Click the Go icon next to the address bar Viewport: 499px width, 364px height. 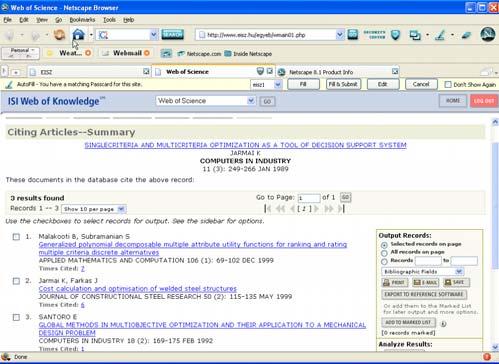click(353, 34)
